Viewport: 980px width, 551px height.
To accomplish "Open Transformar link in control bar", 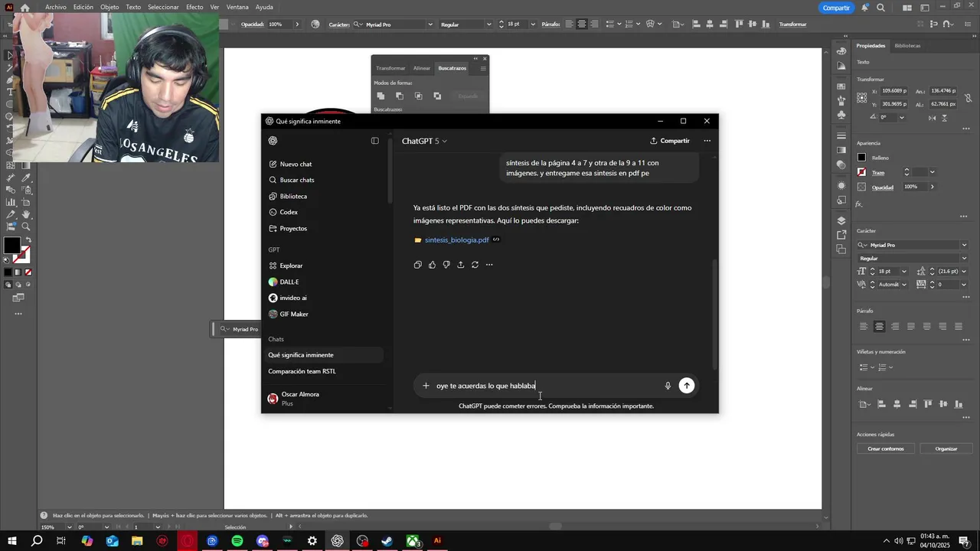I will [792, 24].
